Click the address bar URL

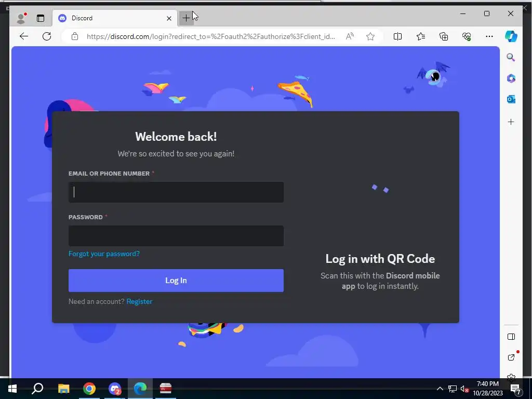(x=211, y=36)
